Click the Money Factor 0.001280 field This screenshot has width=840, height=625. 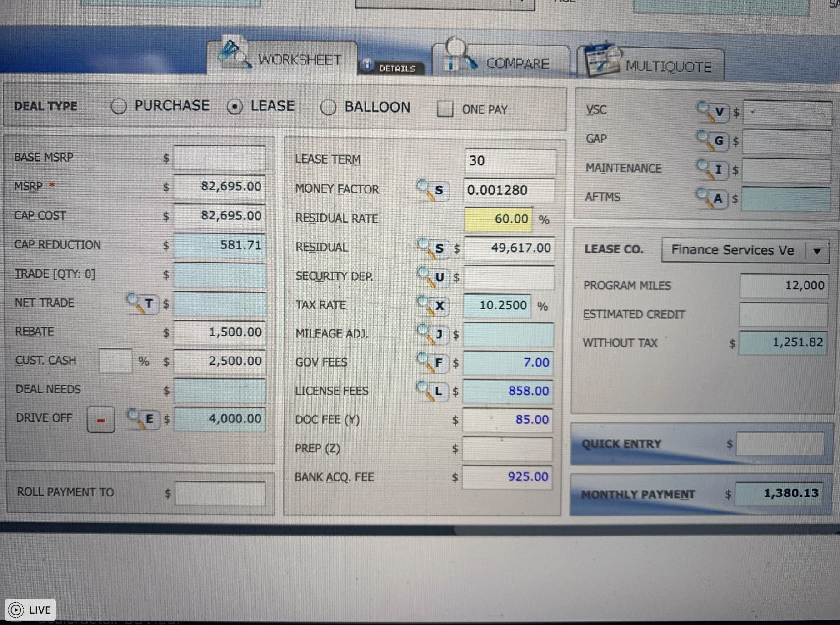(x=510, y=190)
